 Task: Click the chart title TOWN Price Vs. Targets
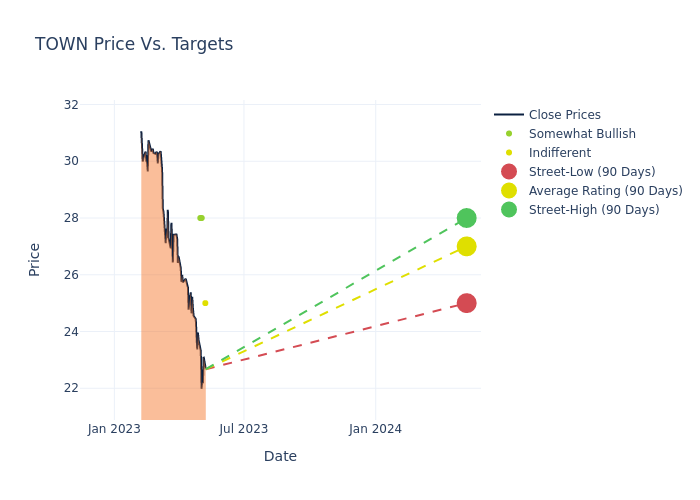(x=134, y=45)
